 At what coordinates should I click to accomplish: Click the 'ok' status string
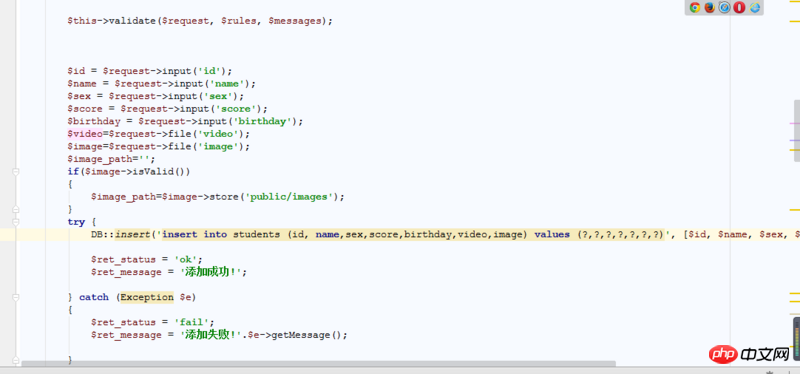tap(186, 259)
